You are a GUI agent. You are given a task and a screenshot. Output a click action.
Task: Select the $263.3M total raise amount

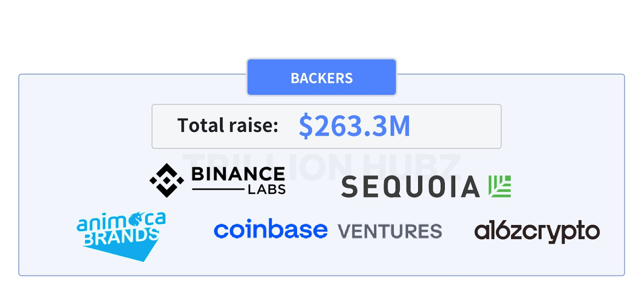tap(354, 126)
